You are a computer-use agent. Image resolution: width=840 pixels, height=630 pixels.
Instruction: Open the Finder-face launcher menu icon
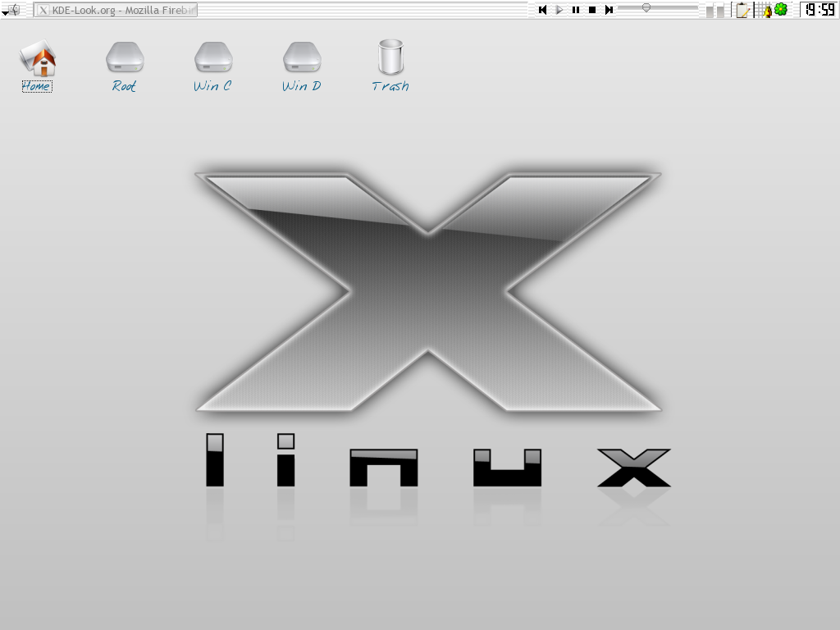[x=11, y=10]
